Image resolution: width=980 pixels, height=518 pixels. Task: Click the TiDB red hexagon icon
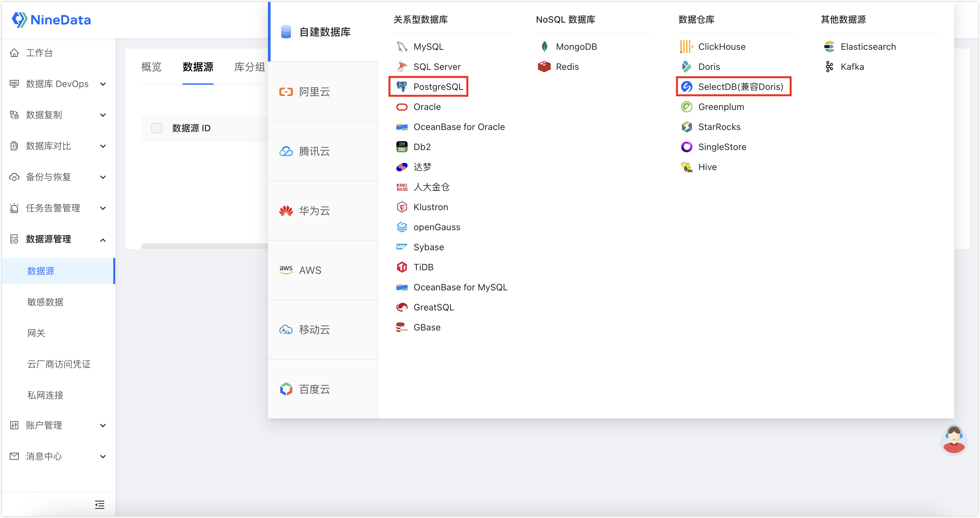402,267
